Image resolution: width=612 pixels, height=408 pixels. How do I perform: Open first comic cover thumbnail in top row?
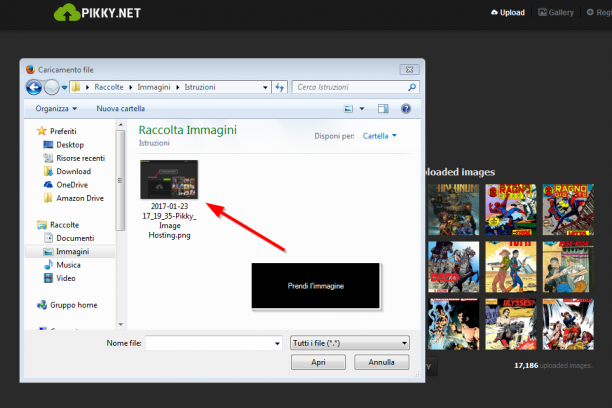pyautogui.click(x=453, y=210)
